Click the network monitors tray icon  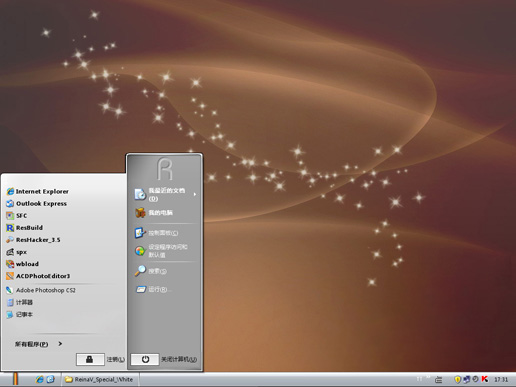tap(467, 379)
